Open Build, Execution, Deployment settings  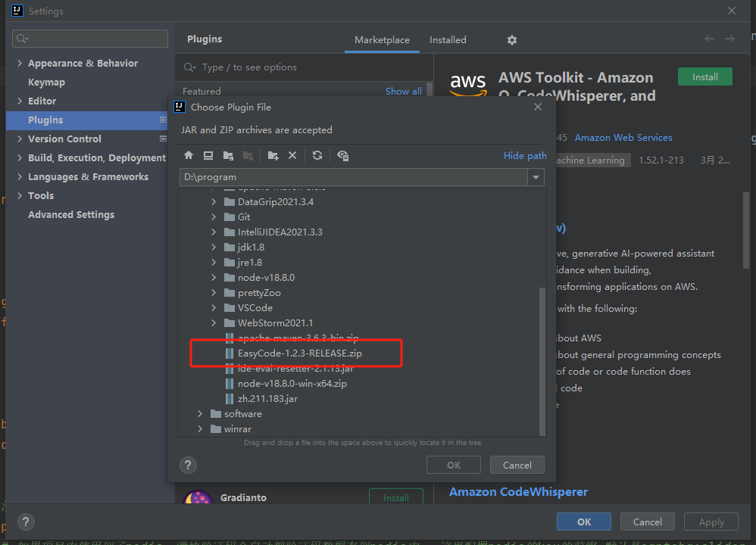pos(96,158)
